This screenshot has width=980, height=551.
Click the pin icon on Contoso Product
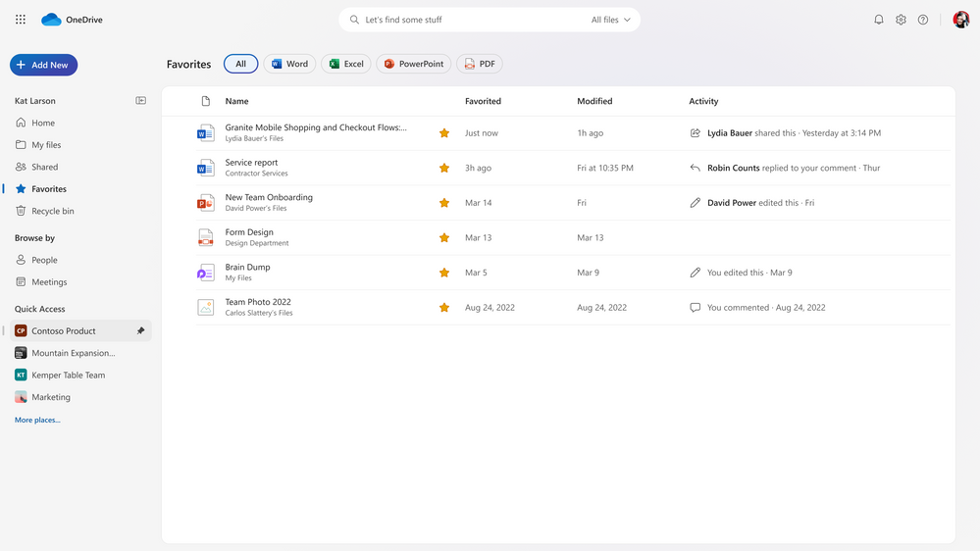pyautogui.click(x=140, y=331)
